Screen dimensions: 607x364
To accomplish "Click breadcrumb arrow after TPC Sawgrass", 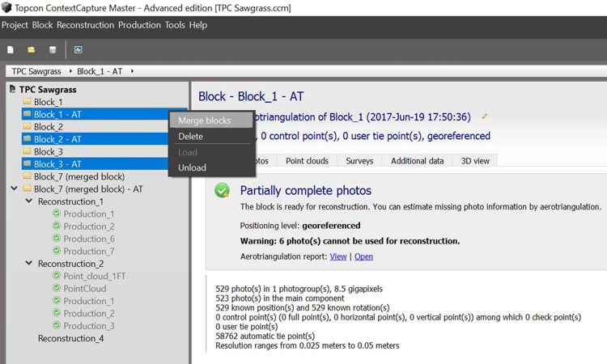I will [70, 71].
